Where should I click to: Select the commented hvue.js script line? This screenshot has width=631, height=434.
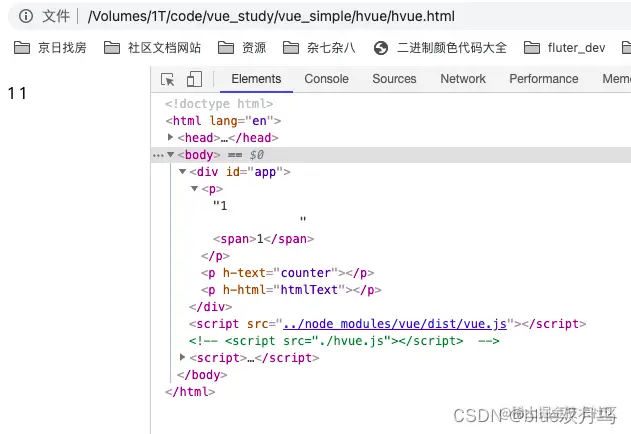click(x=344, y=341)
